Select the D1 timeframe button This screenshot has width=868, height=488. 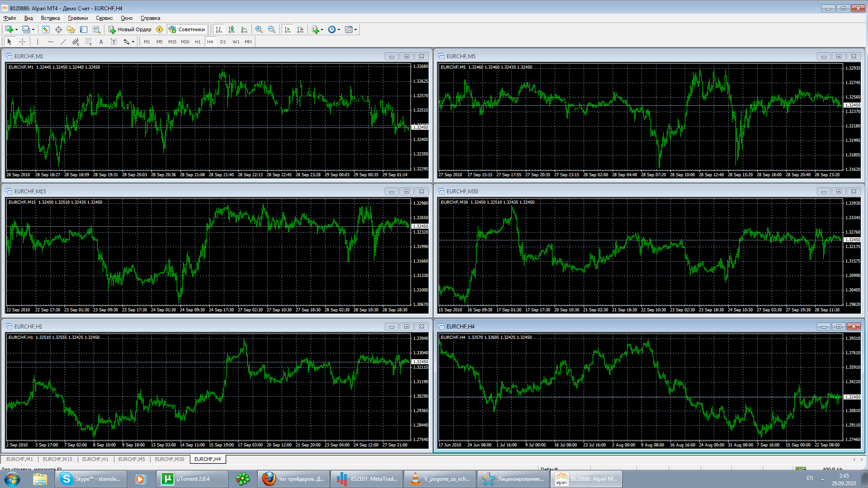tap(223, 42)
